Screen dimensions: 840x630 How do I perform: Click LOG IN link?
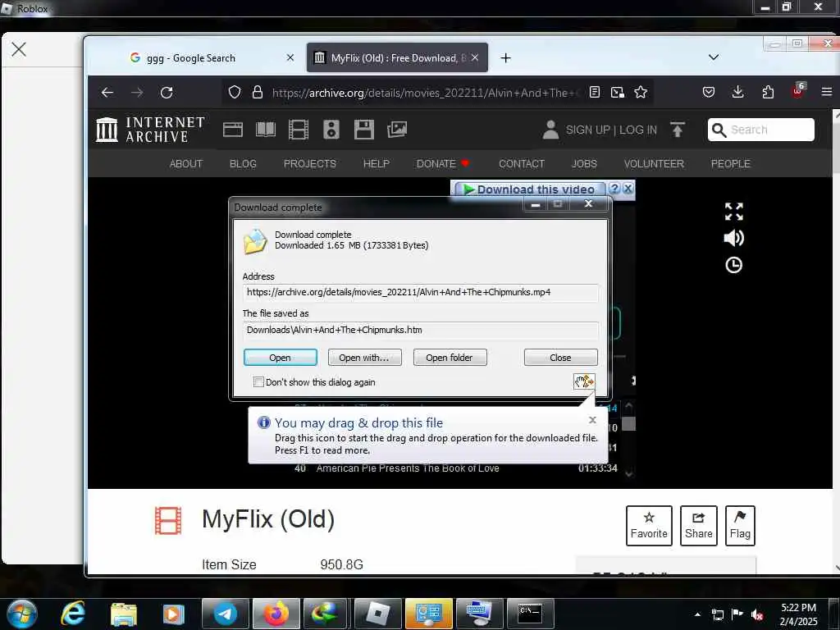[637, 130]
